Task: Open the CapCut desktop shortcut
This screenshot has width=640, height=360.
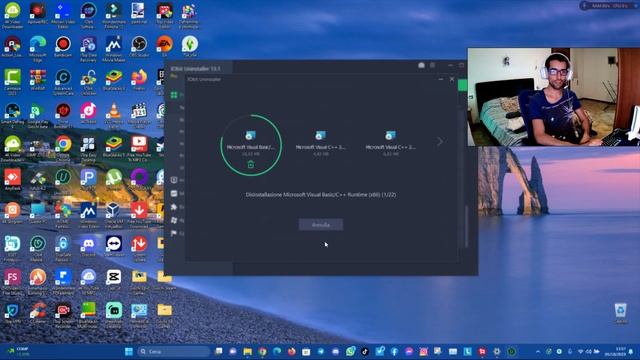Action: (113, 280)
